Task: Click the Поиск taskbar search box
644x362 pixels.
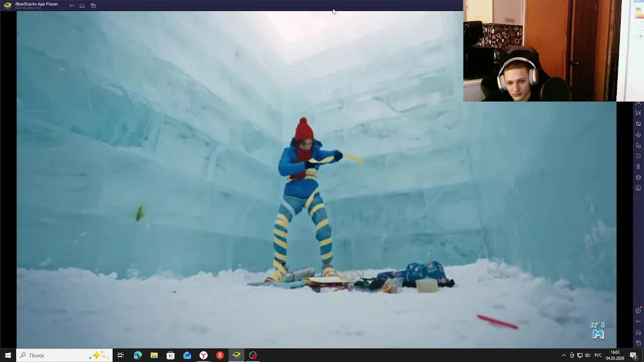Action: click(64, 355)
